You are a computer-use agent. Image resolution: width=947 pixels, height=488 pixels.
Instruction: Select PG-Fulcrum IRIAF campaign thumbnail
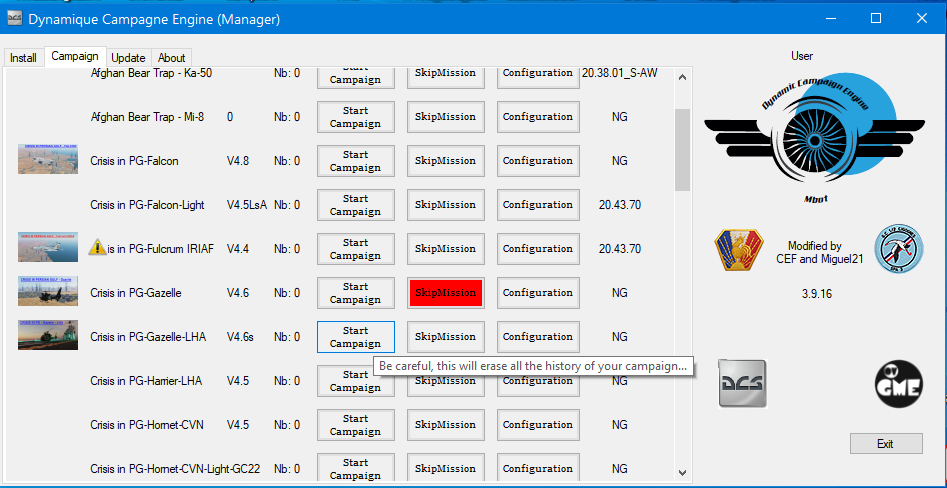[x=48, y=247]
